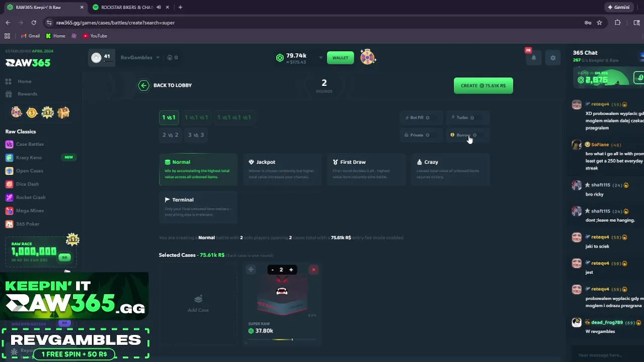Switch to the Rockstar Bikers browser tab
The image size is (644, 362).
pos(127,8)
